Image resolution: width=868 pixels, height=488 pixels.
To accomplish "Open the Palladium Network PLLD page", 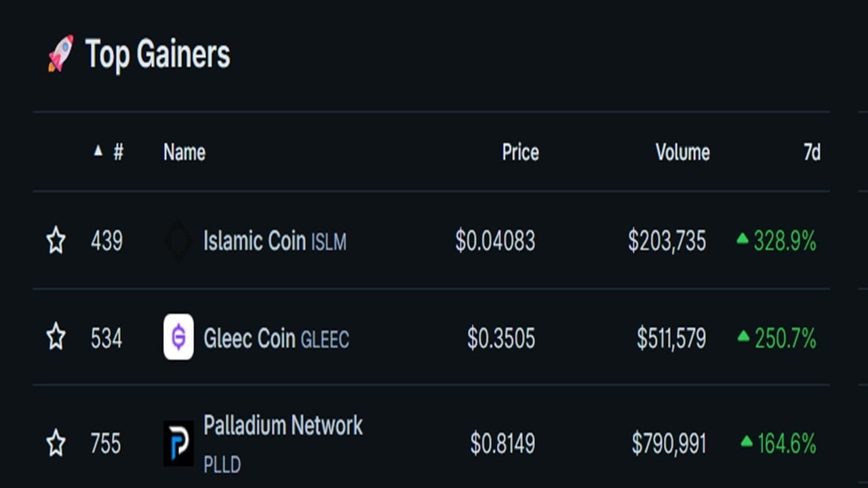I will [x=283, y=426].
